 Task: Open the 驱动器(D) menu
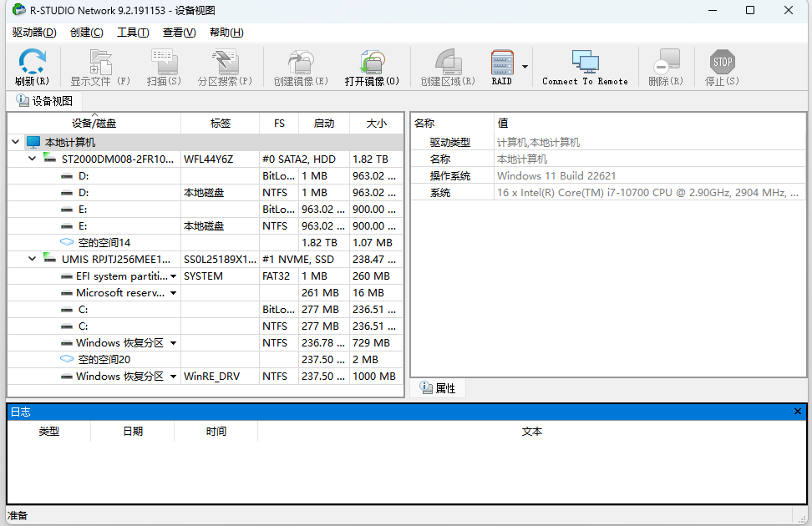pos(34,33)
